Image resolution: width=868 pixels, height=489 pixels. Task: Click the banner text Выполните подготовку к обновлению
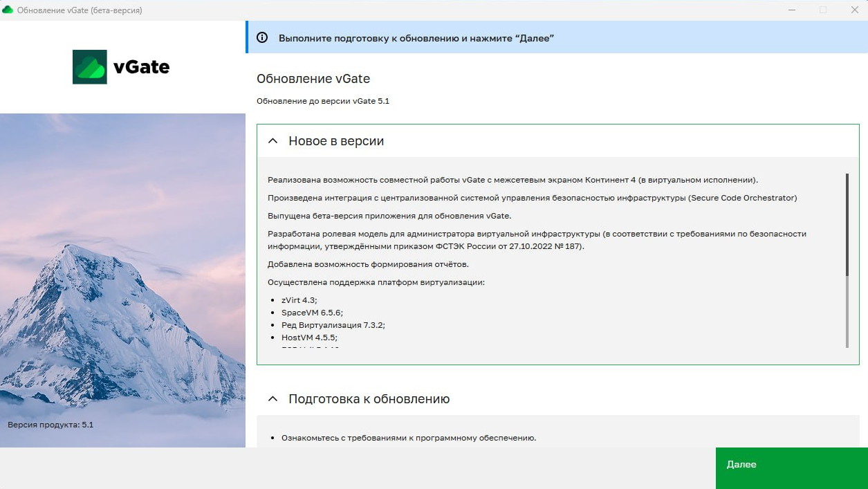(416, 38)
